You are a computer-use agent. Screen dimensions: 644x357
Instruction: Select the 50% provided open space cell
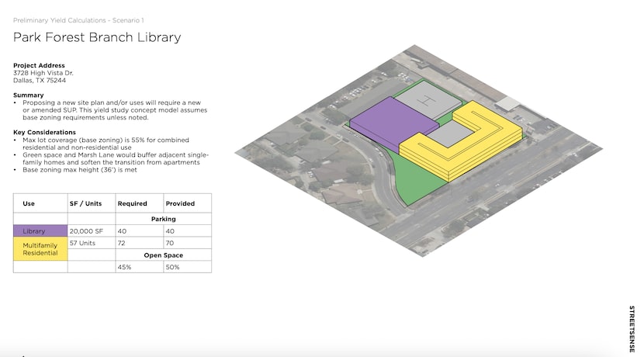[171, 266]
